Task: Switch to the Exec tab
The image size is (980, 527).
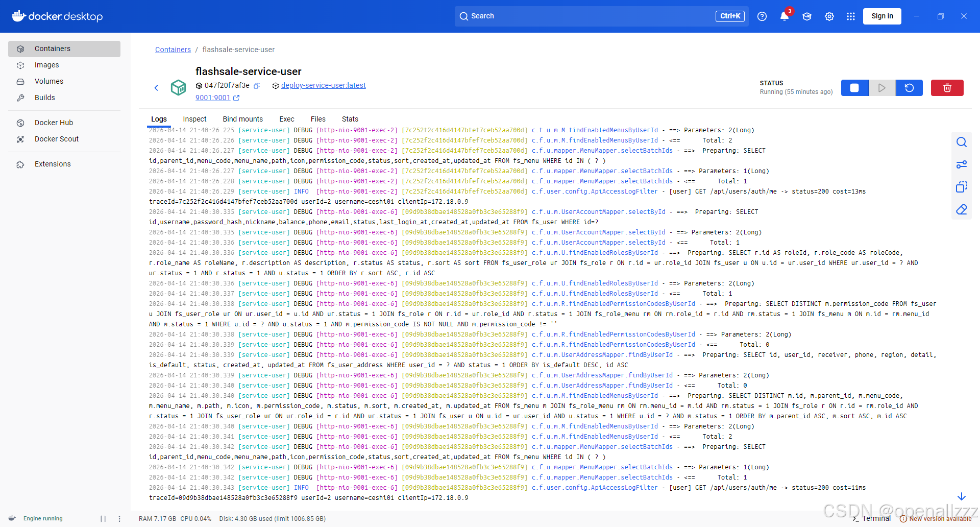Action: (287, 119)
